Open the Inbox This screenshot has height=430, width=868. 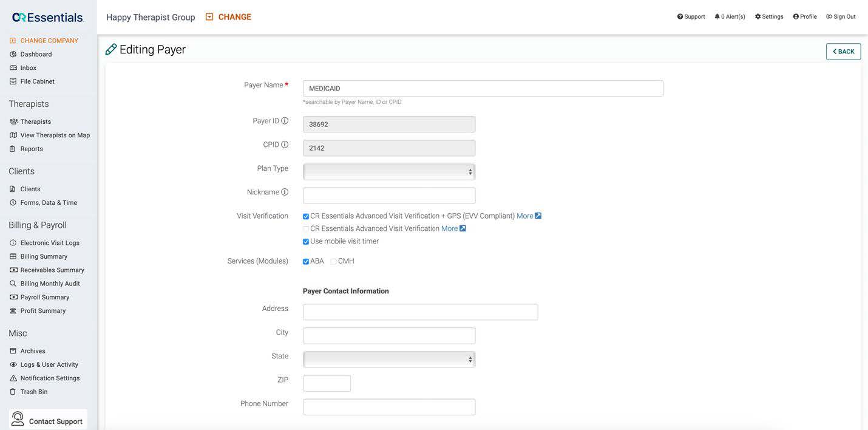click(28, 67)
